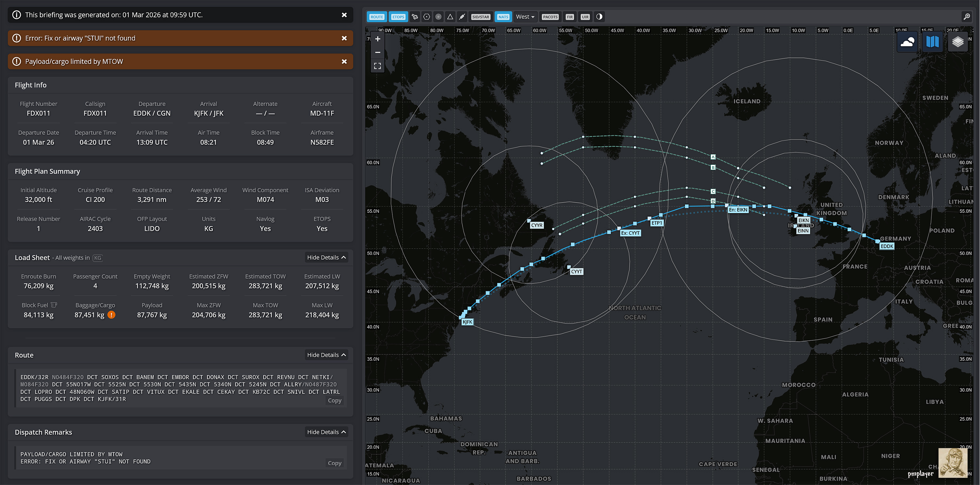Image resolution: width=980 pixels, height=485 pixels.
Task: Click the Arrival value KJFK / JFK
Action: (208, 113)
